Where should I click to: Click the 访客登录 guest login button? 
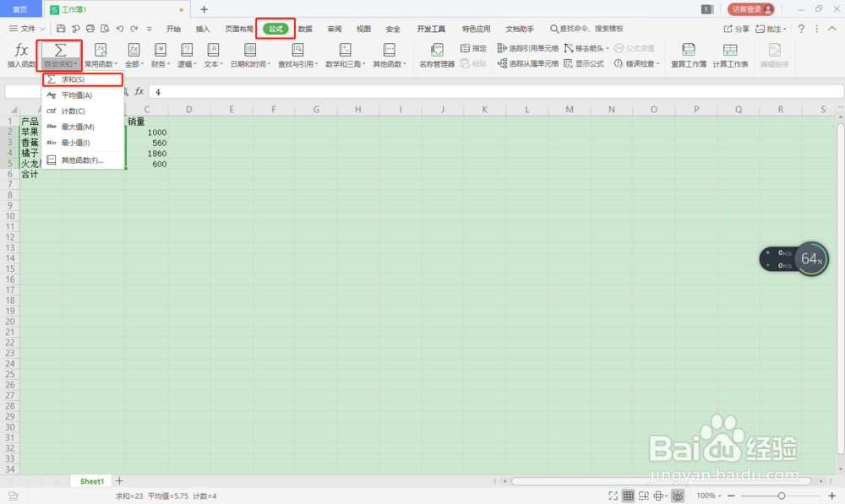click(751, 9)
